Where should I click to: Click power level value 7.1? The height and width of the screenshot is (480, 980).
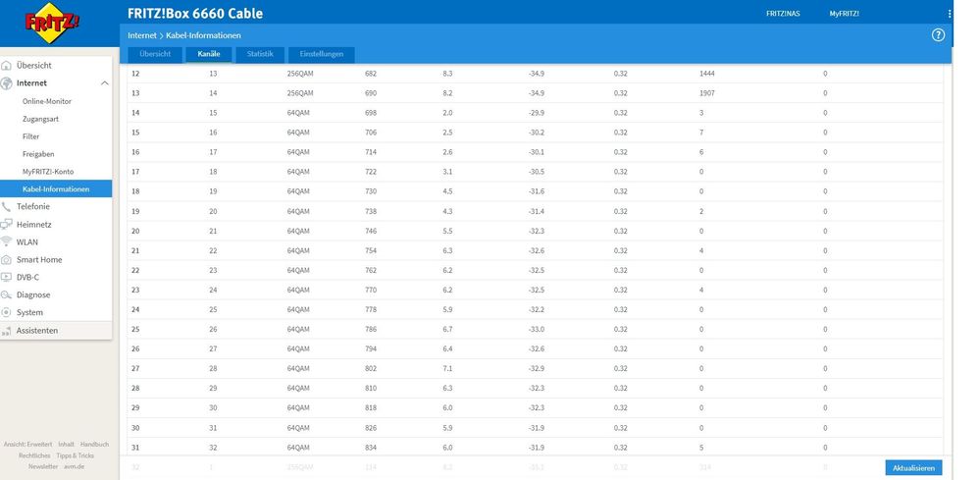point(447,369)
